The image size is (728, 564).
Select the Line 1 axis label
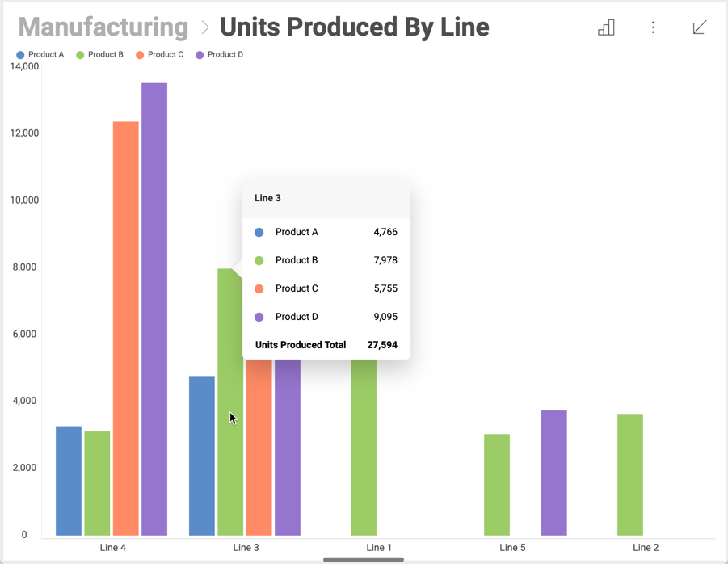tap(379, 548)
